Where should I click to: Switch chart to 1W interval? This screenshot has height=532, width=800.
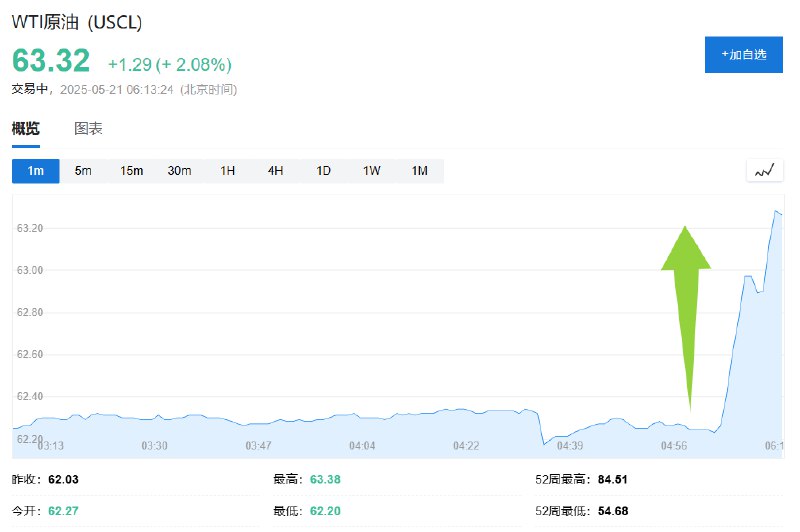click(371, 171)
